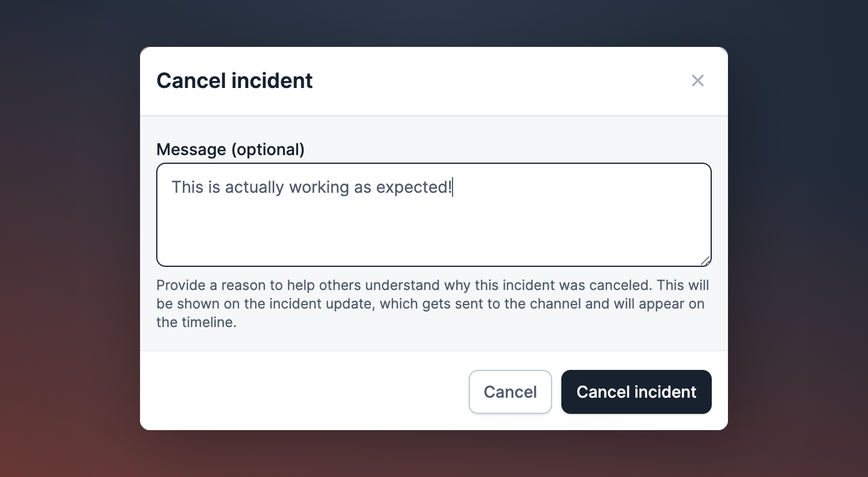Click the word "actually" in message box
Image resolution: width=868 pixels, height=477 pixels.
[x=254, y=188]
